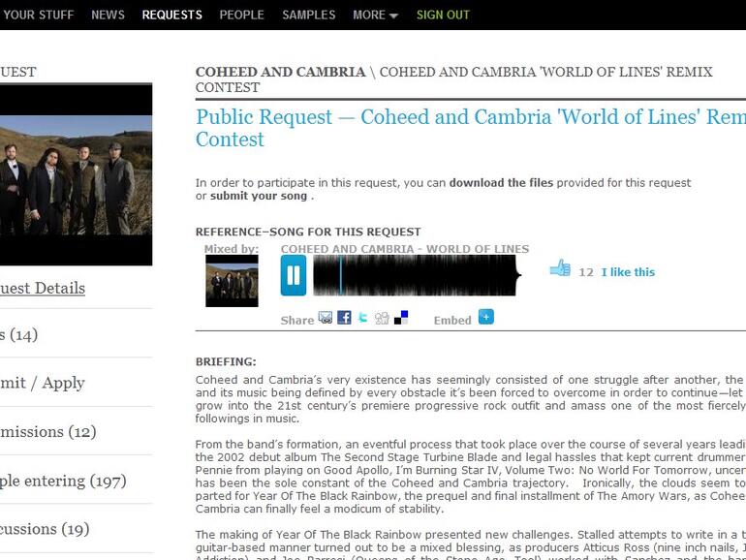Click 'submit your song' link
Viewport: 746px width, 560px height.
tap(259, 196)
